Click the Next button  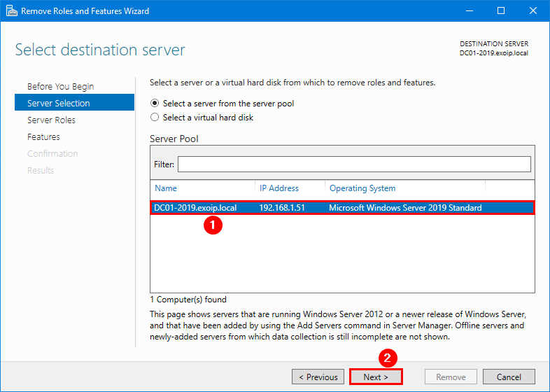coord(376,377)
